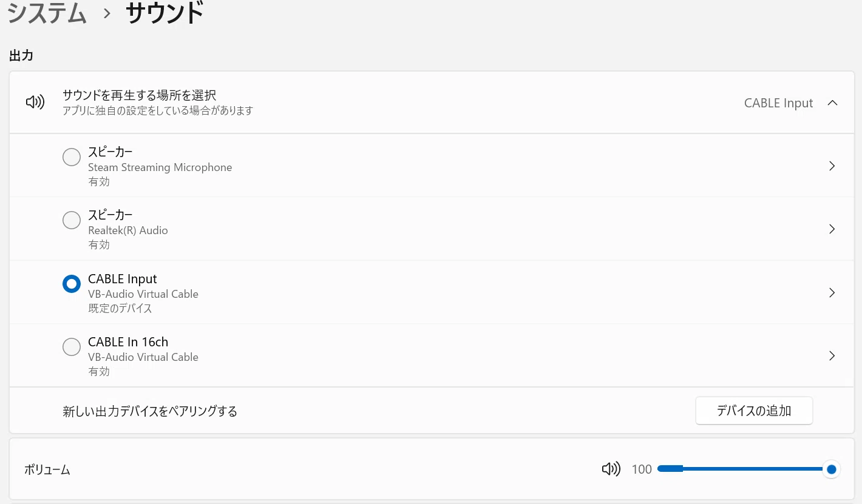Select Realtek(R) Audio speaker radio button
Screen dimensions: 862x504
click(72, 220)
